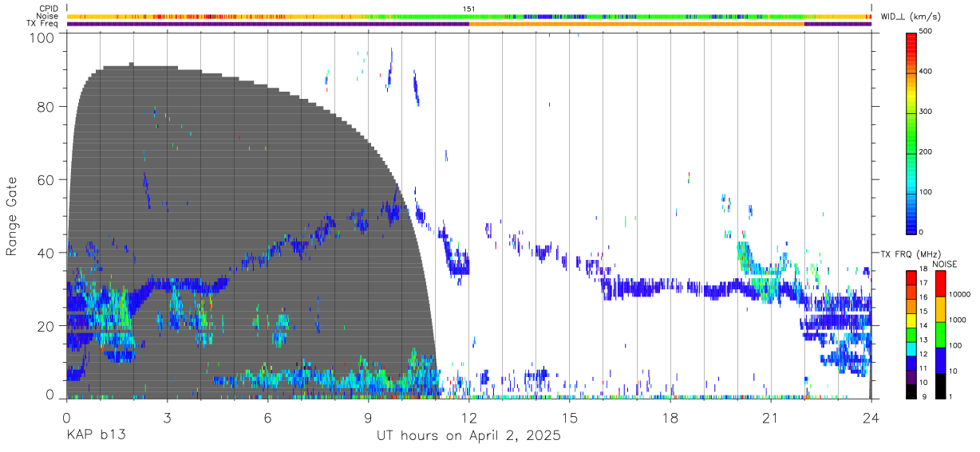Viewport: 980px width, 452px height.
Task: Click the 9 MHz tick label
Action: point(923,397)
